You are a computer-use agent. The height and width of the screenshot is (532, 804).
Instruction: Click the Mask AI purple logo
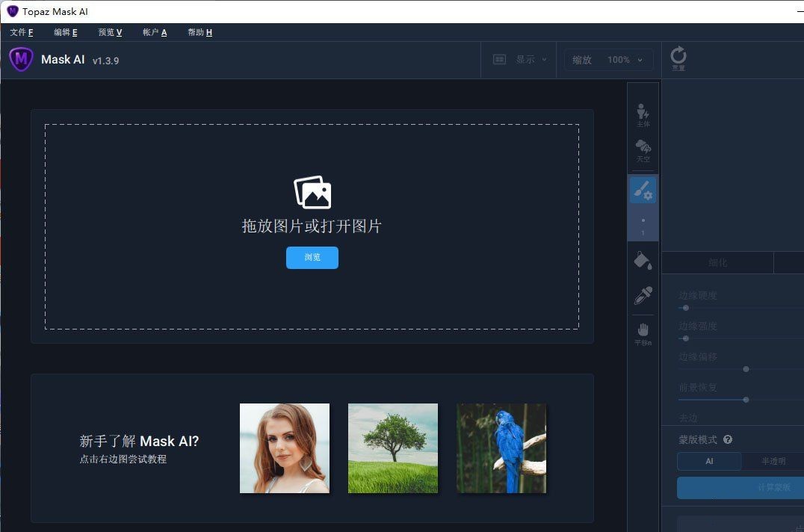click(x=21, y=60)
